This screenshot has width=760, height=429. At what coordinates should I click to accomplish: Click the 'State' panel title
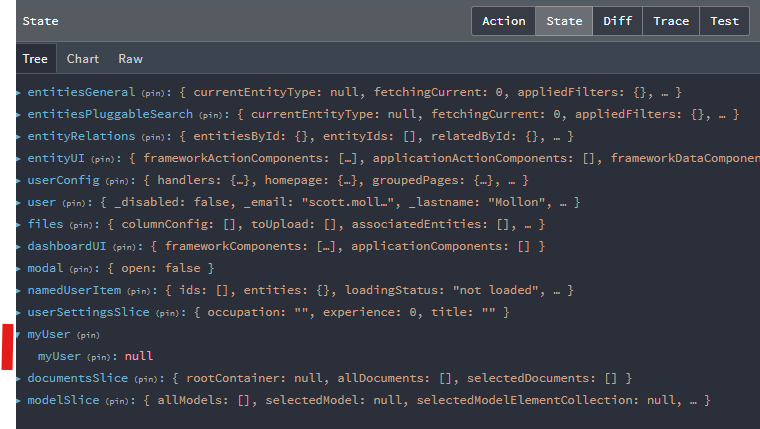40,21
